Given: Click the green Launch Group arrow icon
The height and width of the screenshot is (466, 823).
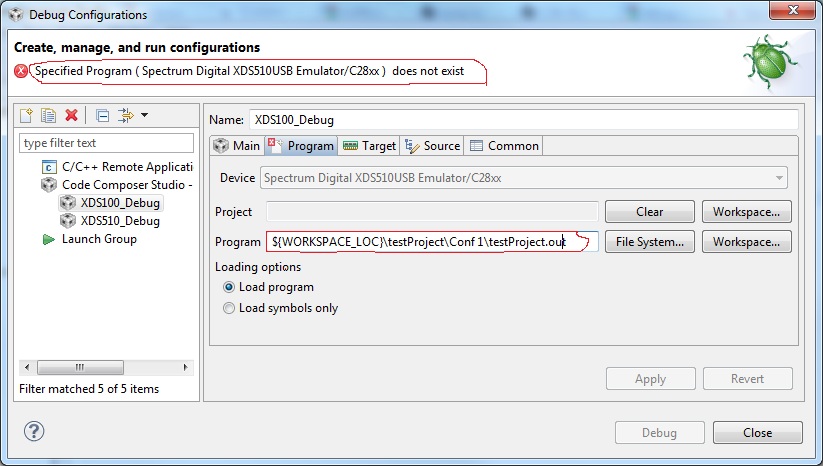Looking at the screenshot, I should (49, 239).
